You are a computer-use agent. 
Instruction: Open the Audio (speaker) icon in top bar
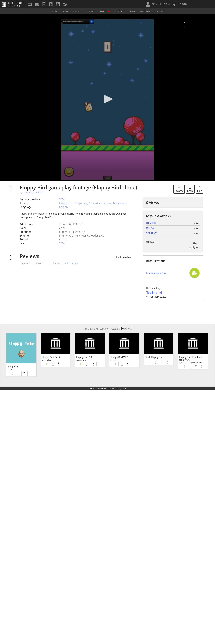pos(51,4)
